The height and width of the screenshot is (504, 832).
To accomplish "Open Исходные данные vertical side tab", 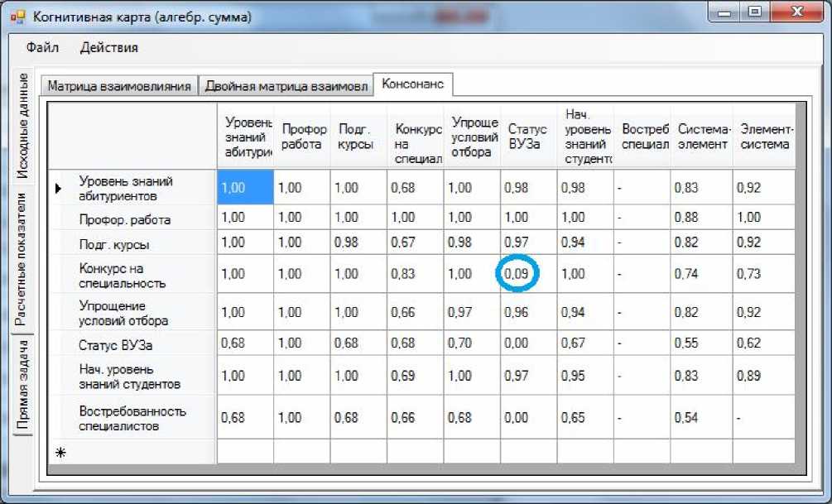I will click(24, 127).
